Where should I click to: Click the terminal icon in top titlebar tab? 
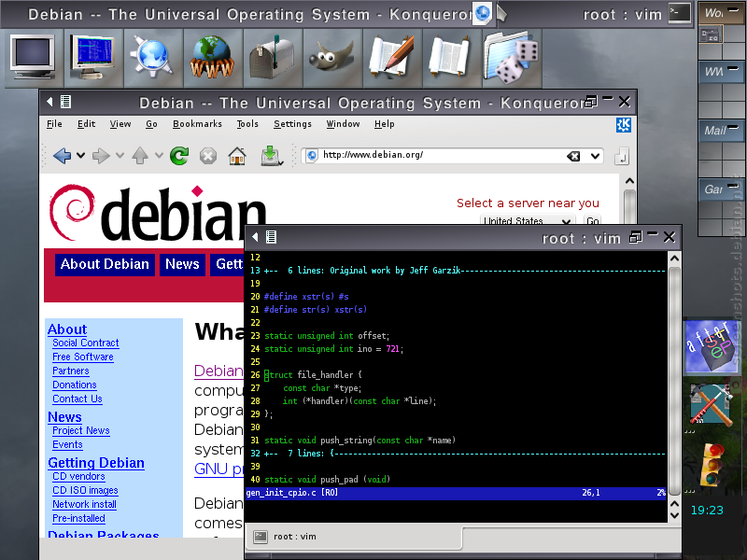click(680, 13)
